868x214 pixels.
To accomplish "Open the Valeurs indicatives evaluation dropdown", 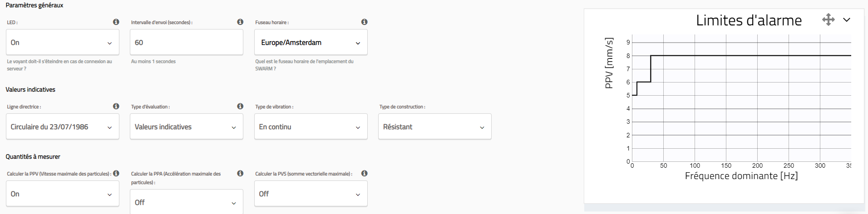I will click(187, 127).
